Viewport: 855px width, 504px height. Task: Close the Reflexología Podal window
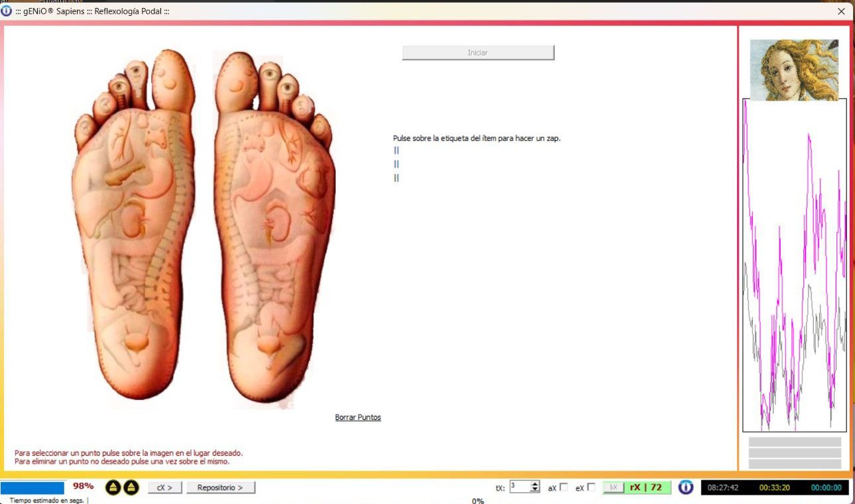(x=841, y=11)
